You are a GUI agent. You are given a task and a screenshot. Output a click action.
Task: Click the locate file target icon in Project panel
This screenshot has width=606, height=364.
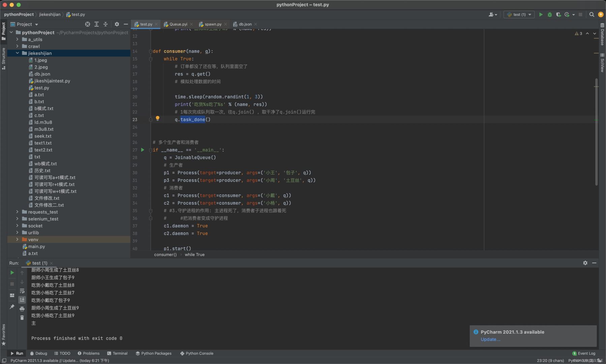pos(88,24)
